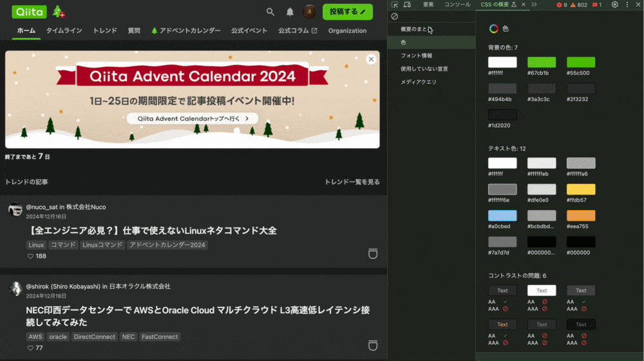Select 使用していない宣言 in sidebar
Viewport: 644px width, 361px height.
coord(431,69)
